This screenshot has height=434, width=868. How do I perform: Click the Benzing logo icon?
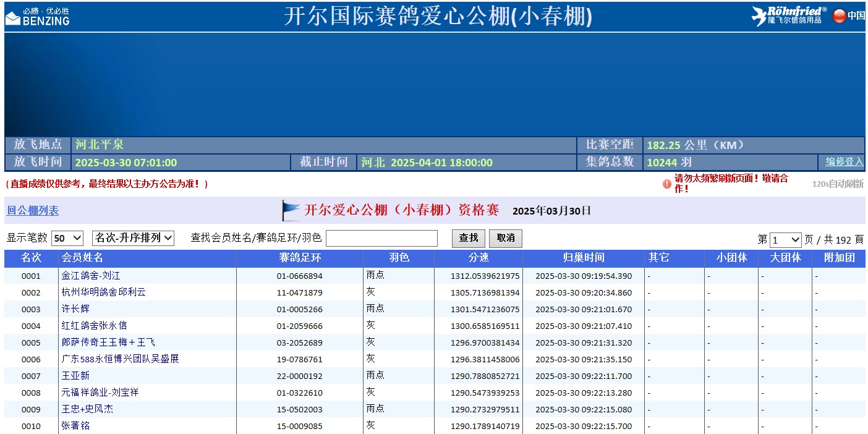pyautogui.click(x=13, y=18)
